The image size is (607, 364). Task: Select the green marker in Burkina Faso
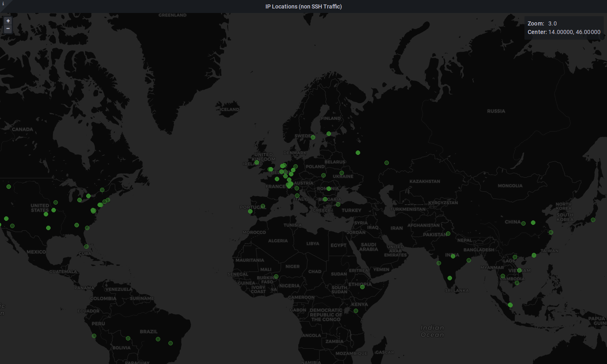click(x=276, y=276)
